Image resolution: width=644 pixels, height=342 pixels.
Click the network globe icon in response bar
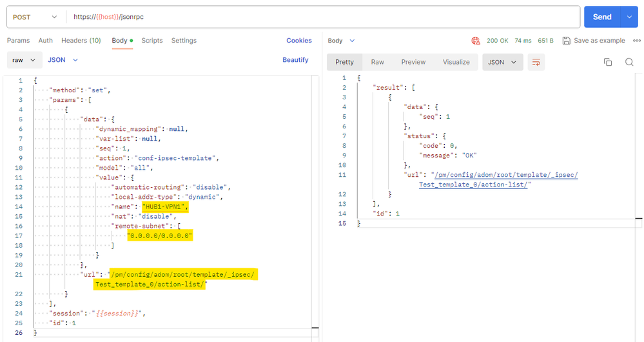(x=476, y=41)
